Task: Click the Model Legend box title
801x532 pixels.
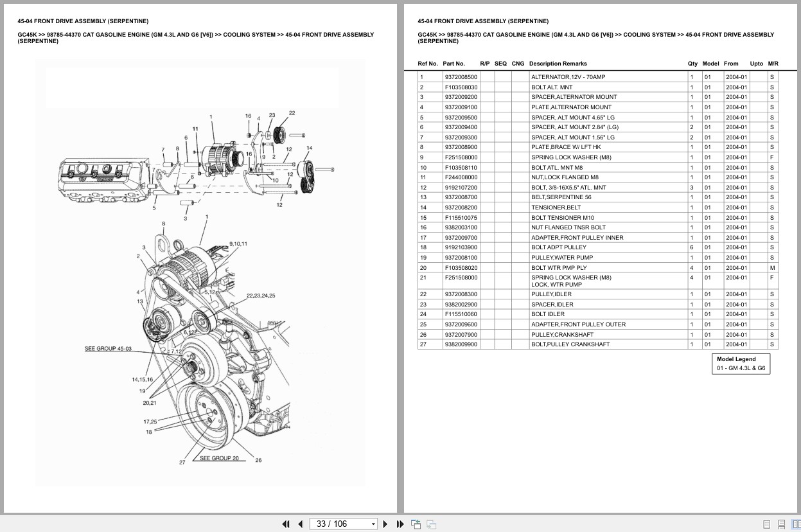Action: 736,359
